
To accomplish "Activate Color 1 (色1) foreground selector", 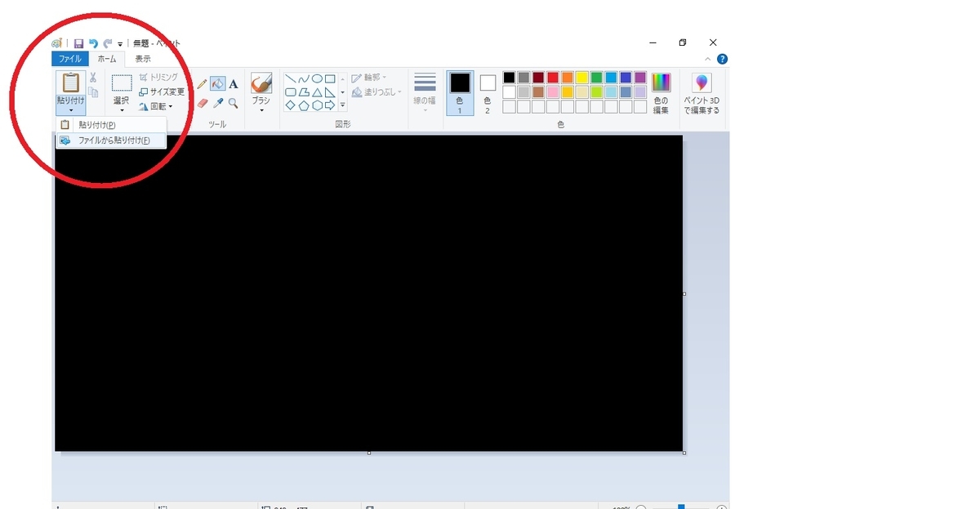I will (460, 92).
